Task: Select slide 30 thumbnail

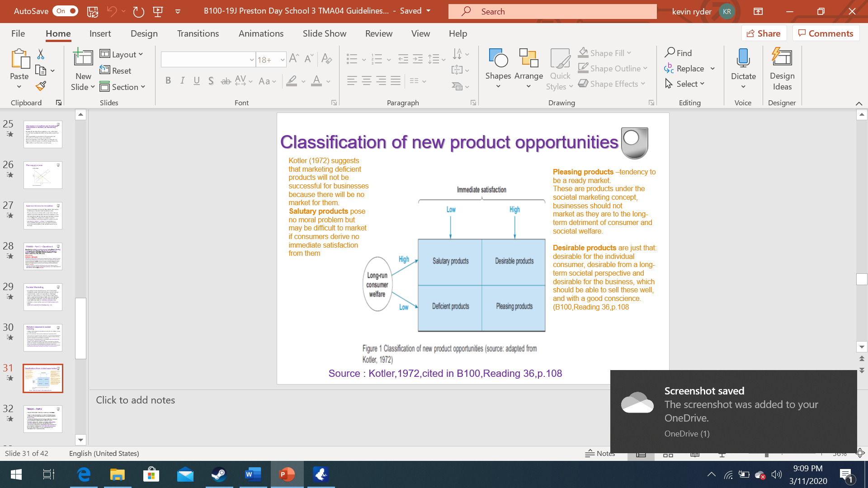Action: [43, 338]
